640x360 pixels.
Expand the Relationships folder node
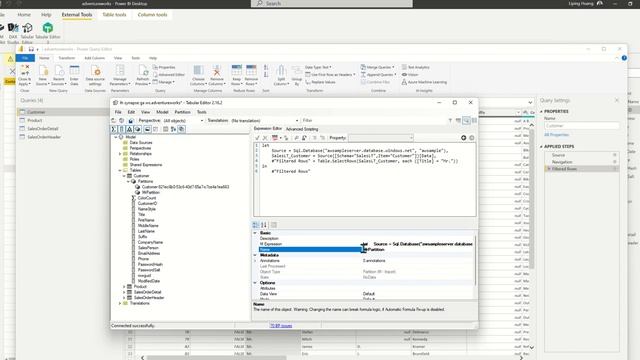click(120, 154)
